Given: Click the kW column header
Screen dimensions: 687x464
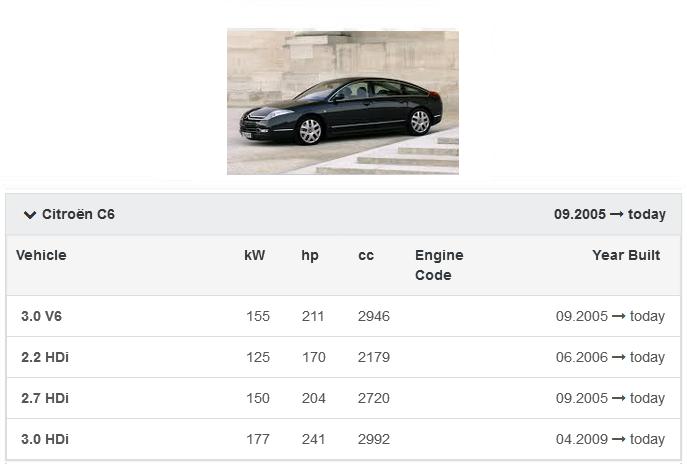Looking at the screenshot, I should point(255,256).
